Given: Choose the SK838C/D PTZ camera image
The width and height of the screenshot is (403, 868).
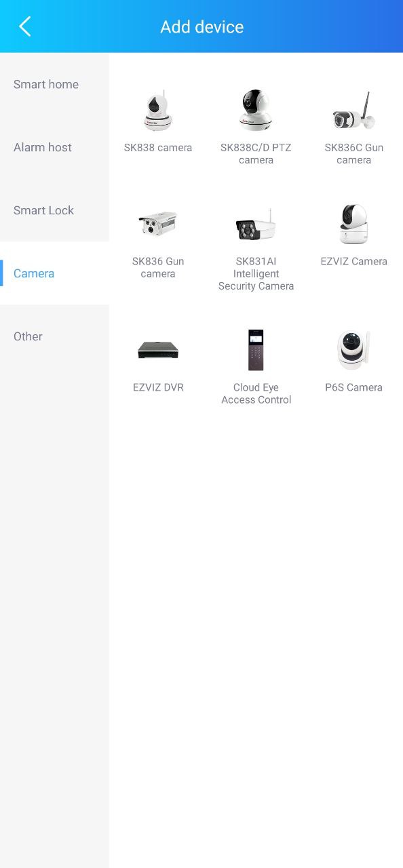Looking at the screenshot, I should [256, 110].
